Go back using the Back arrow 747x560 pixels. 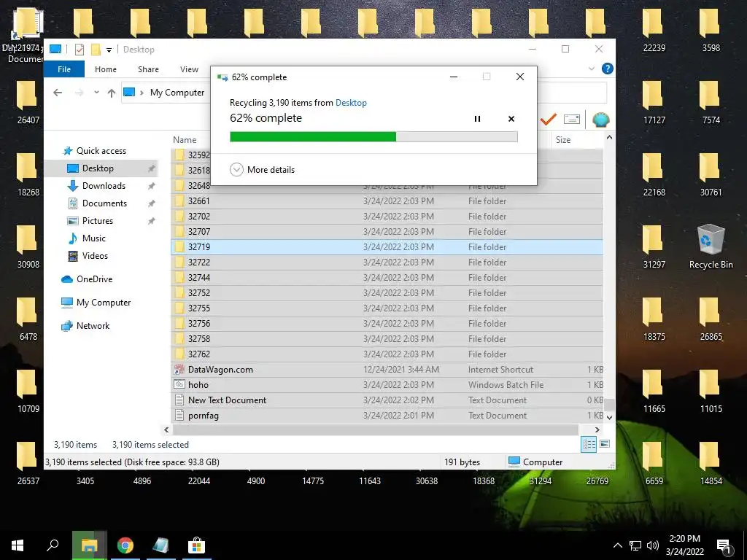pyautogui.click(x=58, y=93)
